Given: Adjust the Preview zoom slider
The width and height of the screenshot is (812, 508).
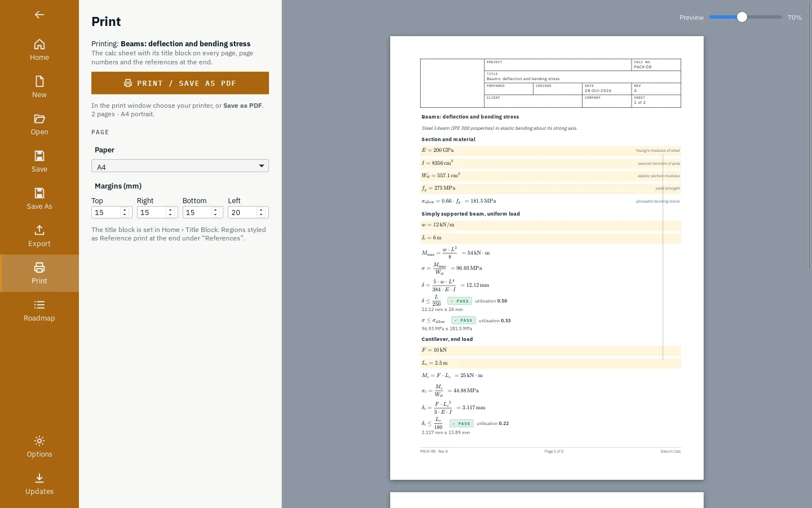Looking at the screenshot, I should point(745,17).
